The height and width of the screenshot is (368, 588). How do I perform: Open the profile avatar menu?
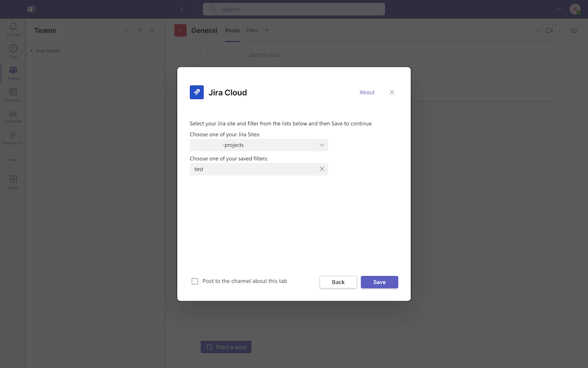tap(575, 9)
